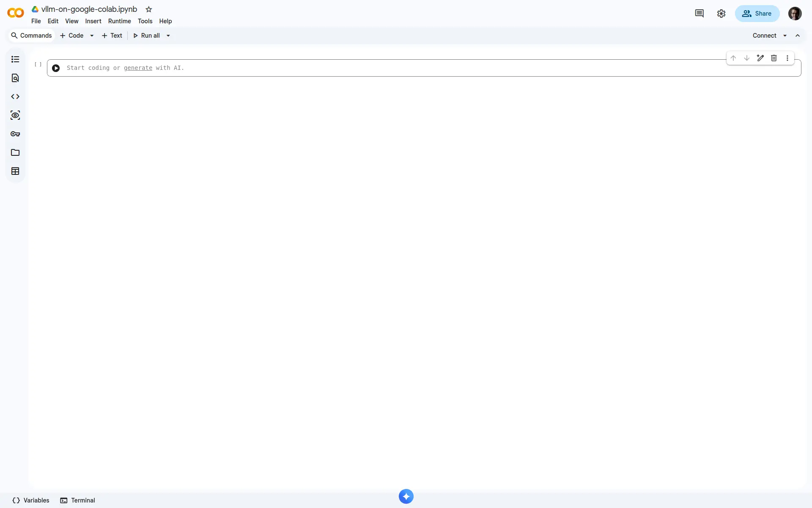Screen dimensions: 812x508
Task: Click the cell execution count brackets
Action: 38,64
